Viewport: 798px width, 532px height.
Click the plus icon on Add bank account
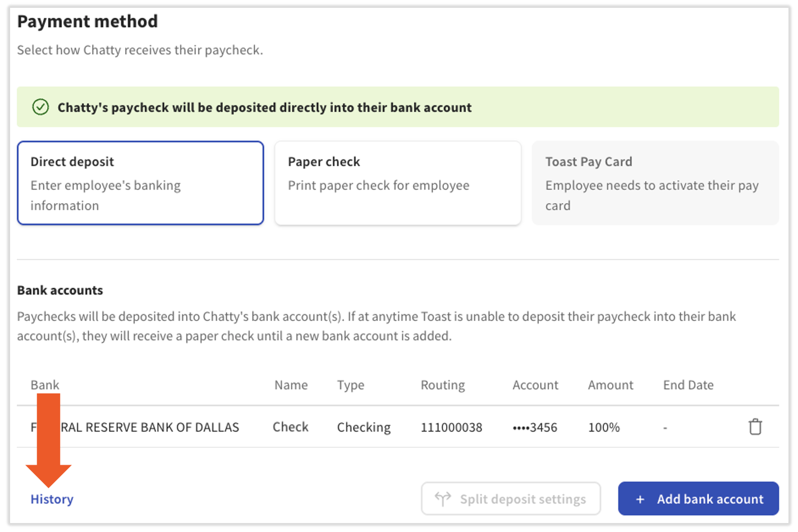[x=640, y=499]
